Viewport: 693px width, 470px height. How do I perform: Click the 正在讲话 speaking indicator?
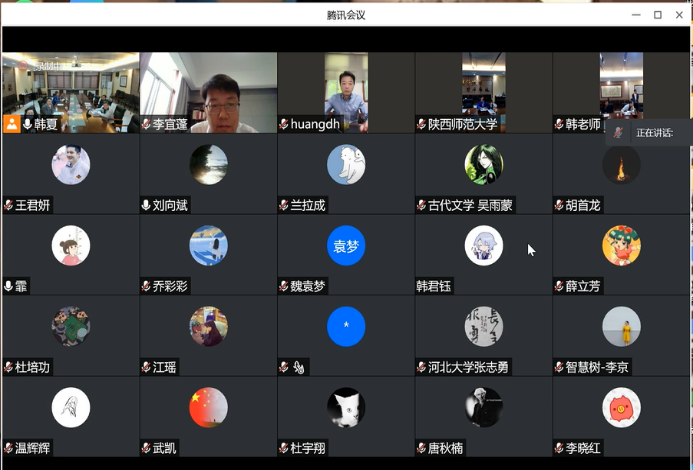(654, 132)
